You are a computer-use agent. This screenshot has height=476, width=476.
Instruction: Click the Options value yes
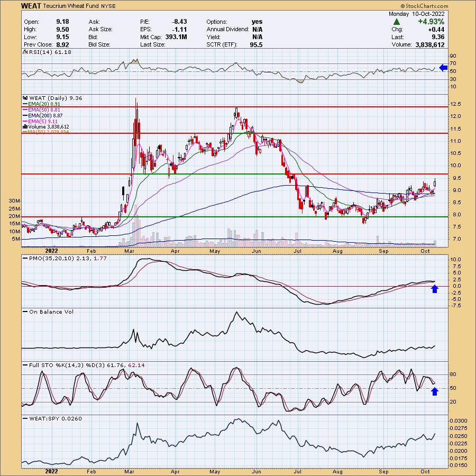257,22
